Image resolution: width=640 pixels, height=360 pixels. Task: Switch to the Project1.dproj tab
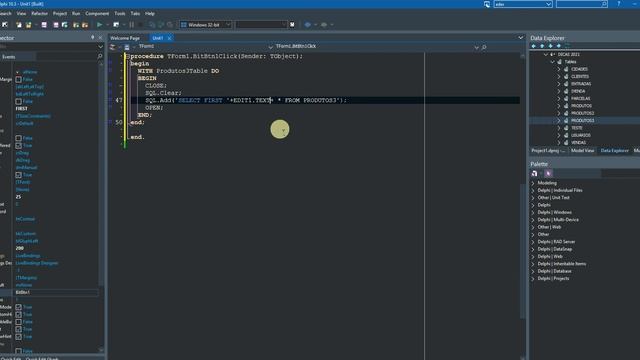[548, 151]
